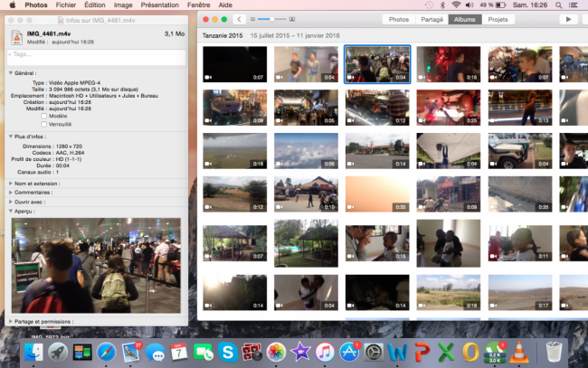Image resolution: width=588 pixels, height=368 pixels.
Task: Click the volume icon in menu bar
Action: 469,5
